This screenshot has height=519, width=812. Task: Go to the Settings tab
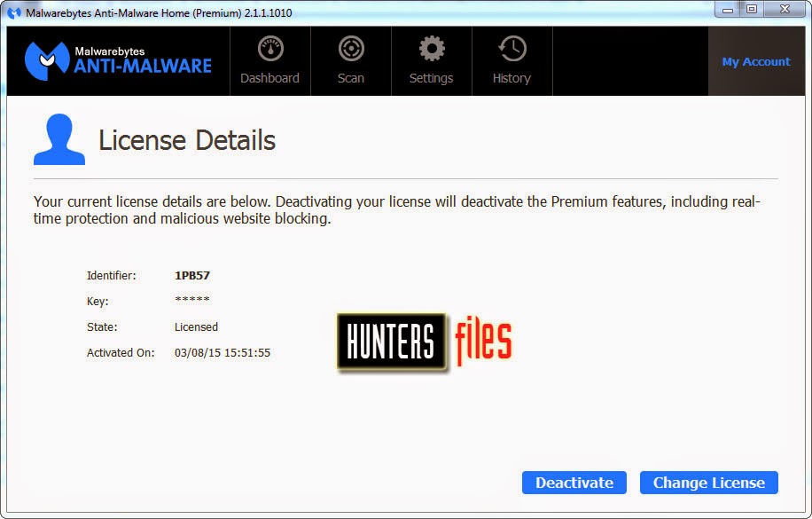point(432,61)
